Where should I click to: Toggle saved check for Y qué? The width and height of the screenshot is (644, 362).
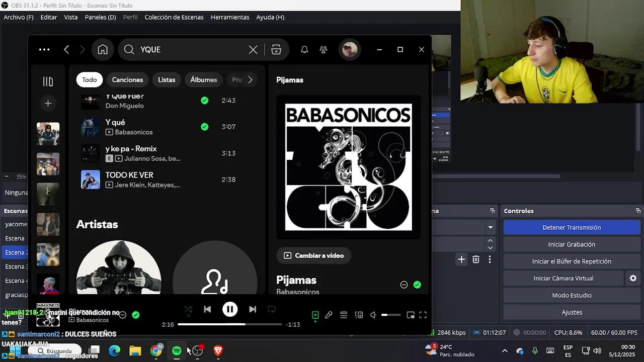[x=205, y=127]
